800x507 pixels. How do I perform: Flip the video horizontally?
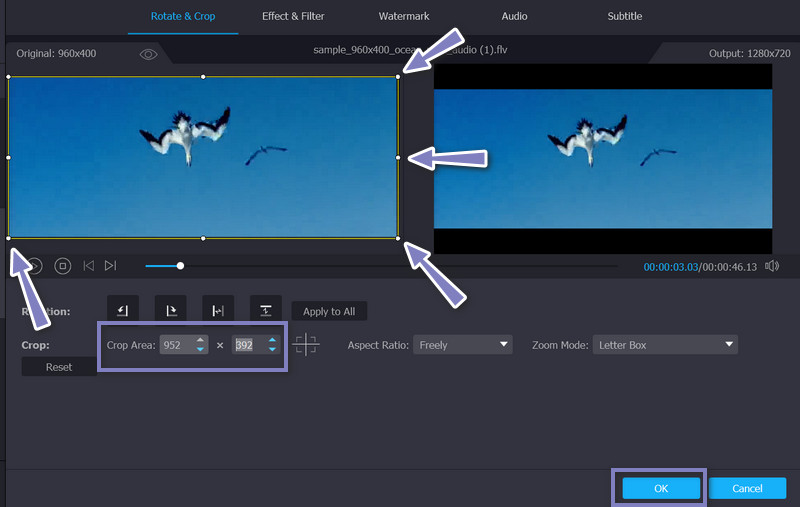pos(218,311)
